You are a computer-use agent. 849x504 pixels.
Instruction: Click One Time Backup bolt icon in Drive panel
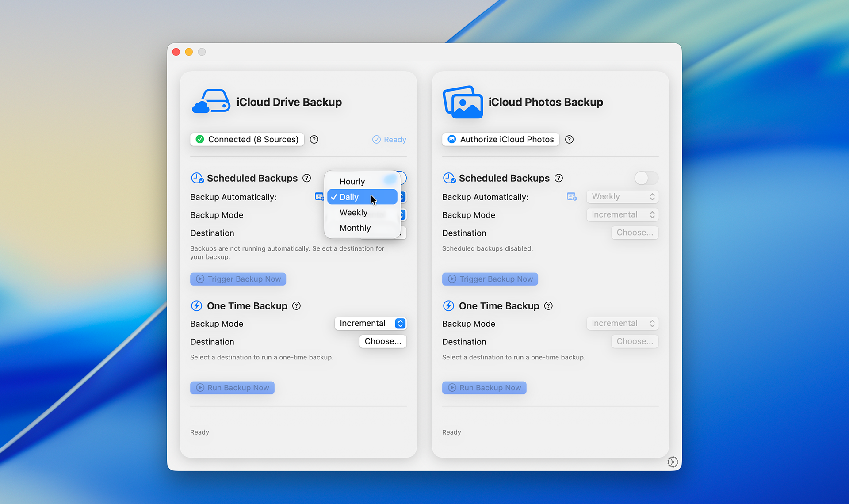(196, 306)
